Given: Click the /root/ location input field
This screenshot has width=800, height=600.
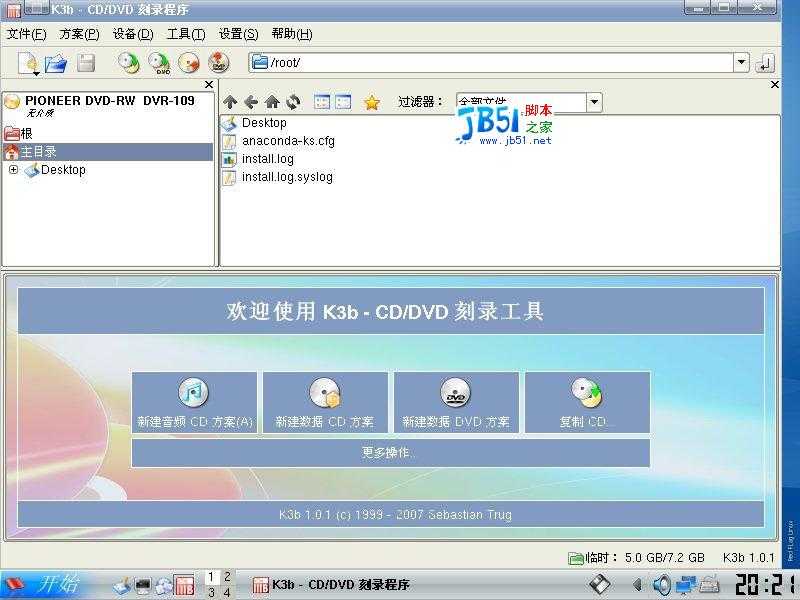Looking at the screenshot, I should click(491, 63).
